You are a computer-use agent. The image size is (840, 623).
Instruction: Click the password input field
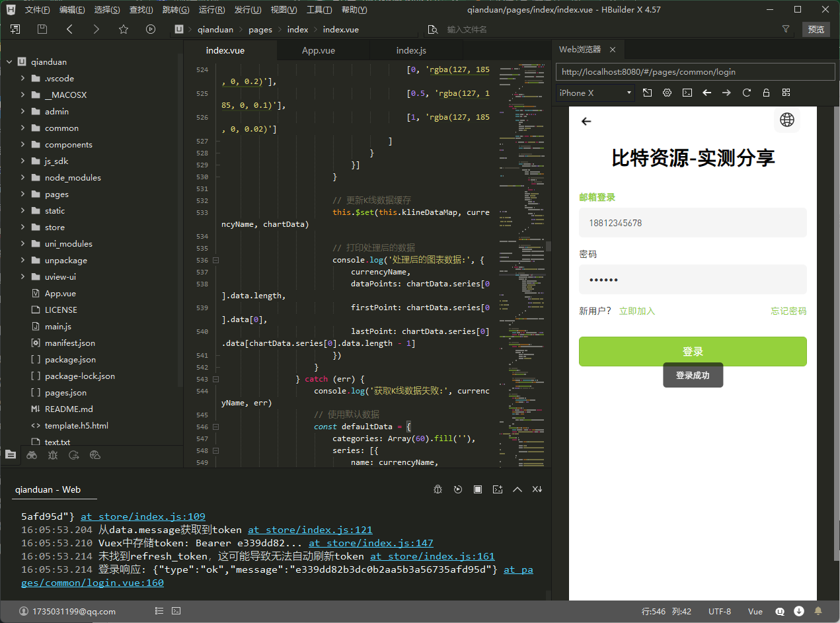coord(693,279)
